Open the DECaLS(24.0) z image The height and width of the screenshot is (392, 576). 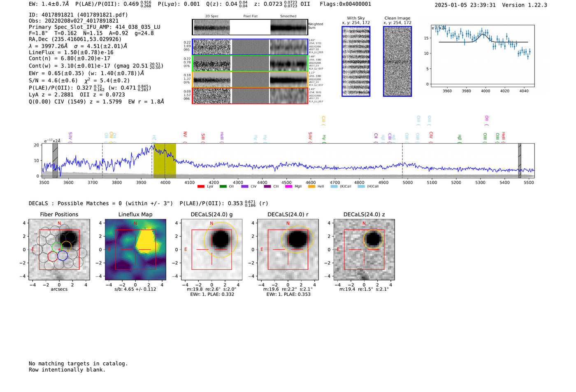pos(364,249)
